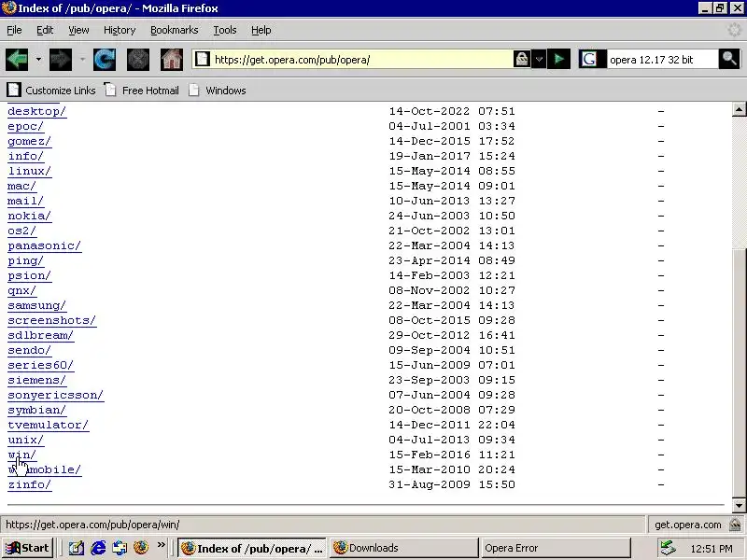The width and height of the screenshot is (747, 560).
Task: Click the network connection tray icon
Action: [x=668, y=548]
